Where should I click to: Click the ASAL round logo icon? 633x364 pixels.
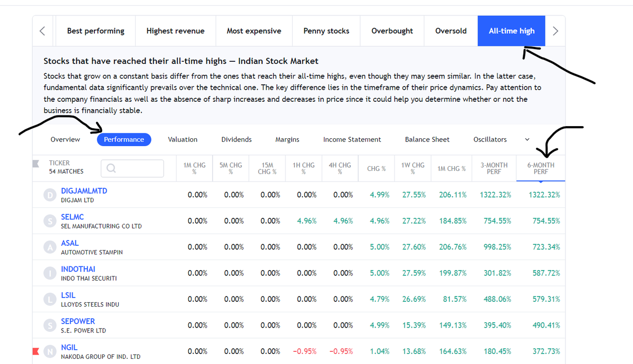[x=50, y=247]
